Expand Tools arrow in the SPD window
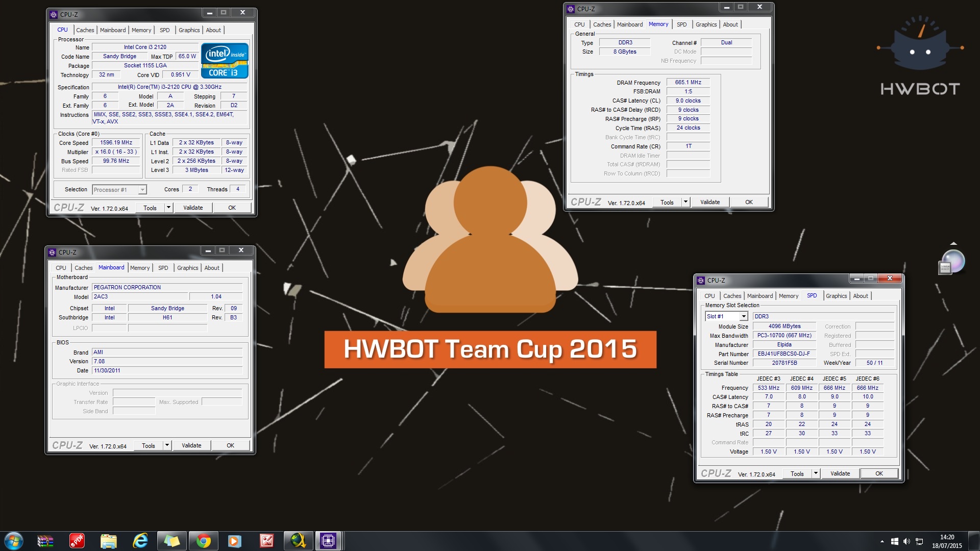The width and height of the screenshot is (980, 551). pos(816,473)
